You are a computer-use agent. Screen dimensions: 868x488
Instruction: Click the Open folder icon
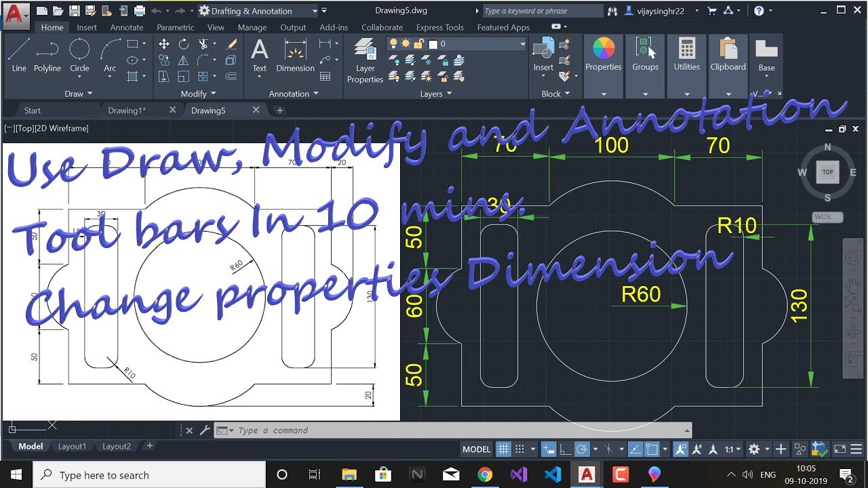point(58,11)
